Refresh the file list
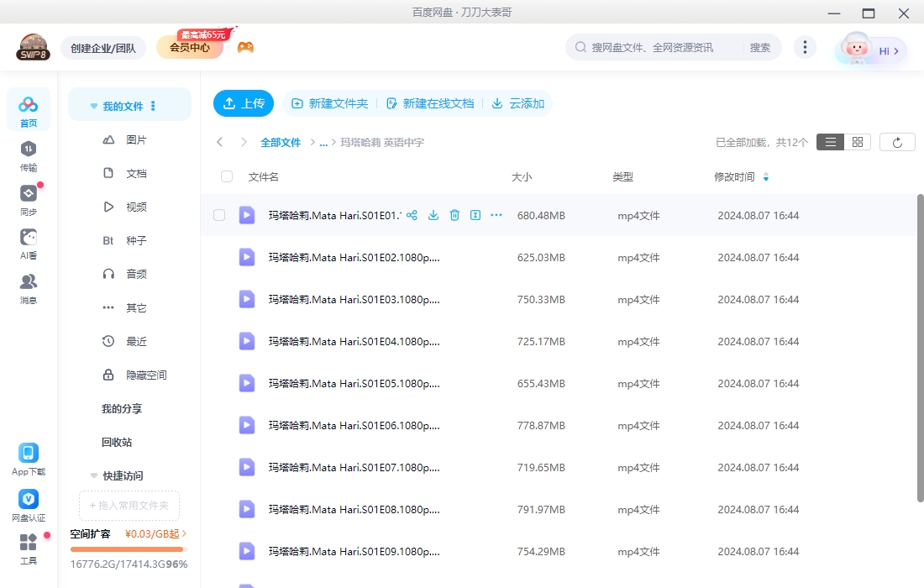The height and width of the screenshot is (588, 924). pos(897,141)
